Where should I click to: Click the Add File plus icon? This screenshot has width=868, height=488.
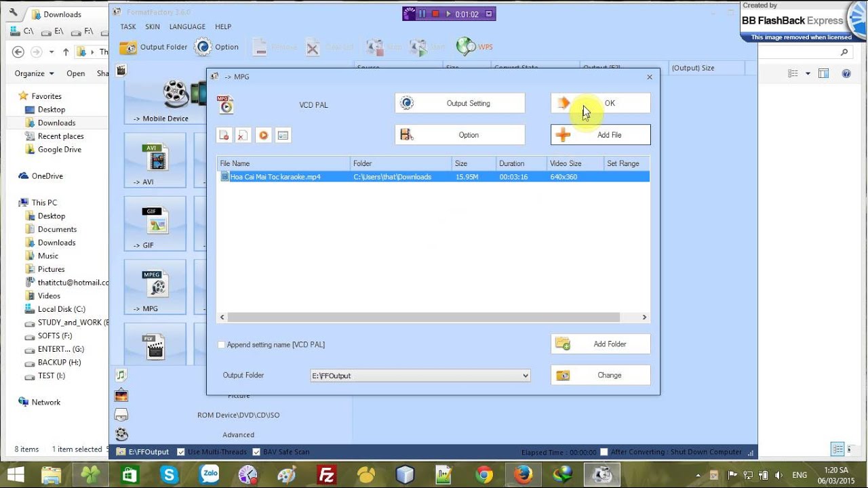(563, 135)
